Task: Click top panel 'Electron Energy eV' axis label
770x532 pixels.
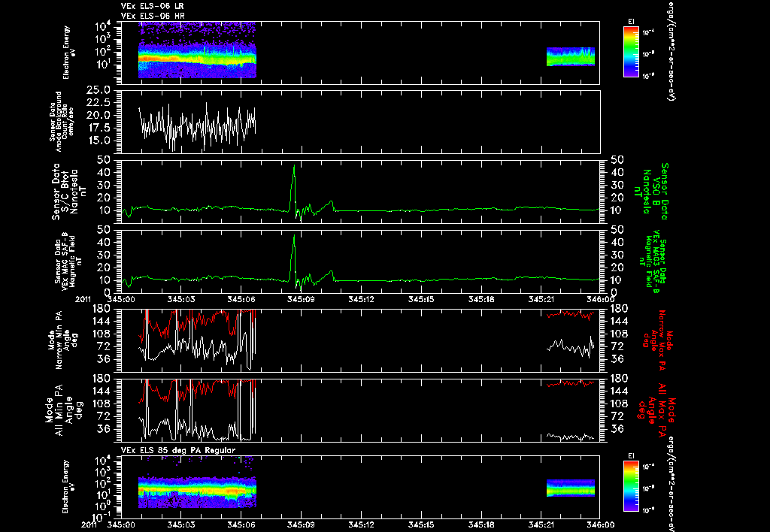Action: click(x=69, y=53)
